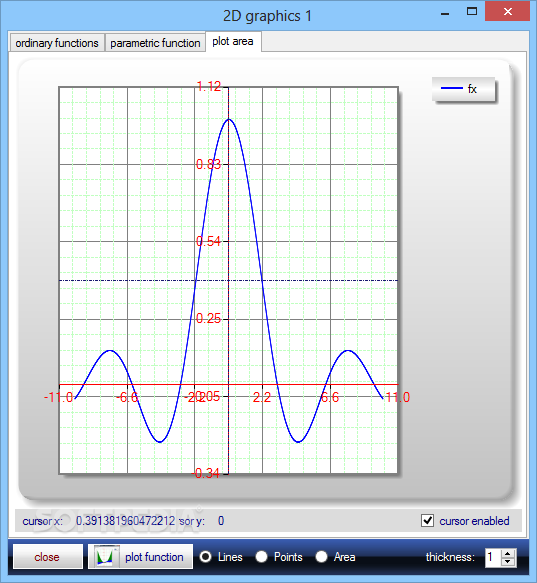Click the fx legend entry
Image resolution: width=537 pixels, height=583 pixels.
pyautogui.click(x=464, y=89)
